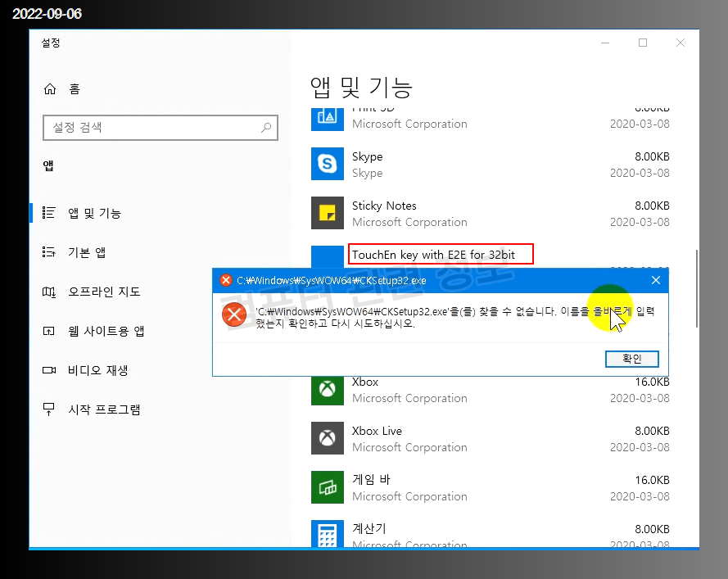Open the Home (홈) icon in sidebar
Viewport: 728px width, 579px height.
pyautogui.click(x=50, y=88)
